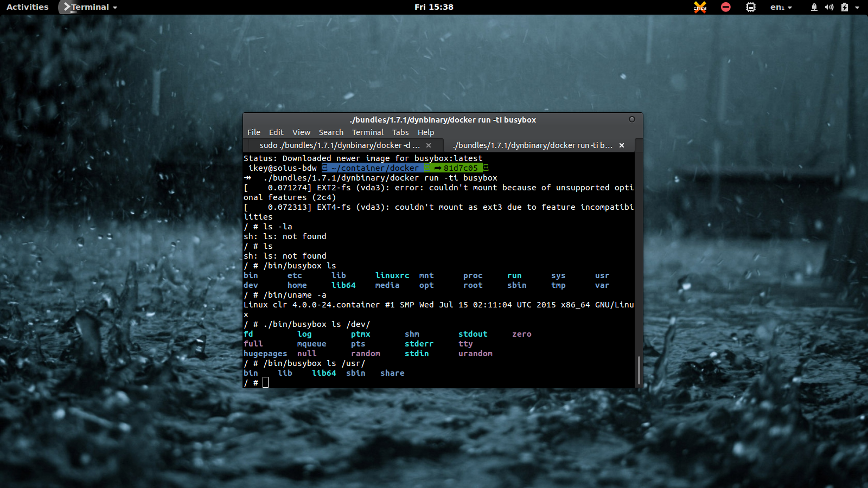Close the docker run -ti busybox tab

(x=622, y=145)
